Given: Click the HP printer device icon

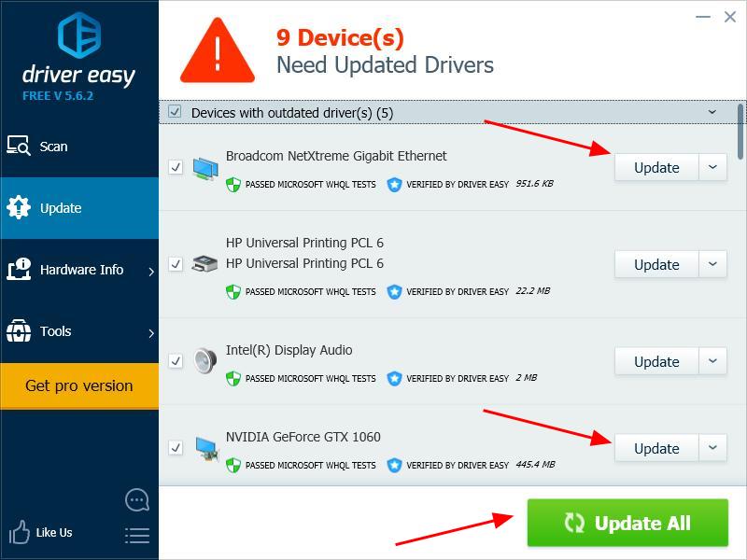Looking at the screenshot, I should click(x=204, y=263).
